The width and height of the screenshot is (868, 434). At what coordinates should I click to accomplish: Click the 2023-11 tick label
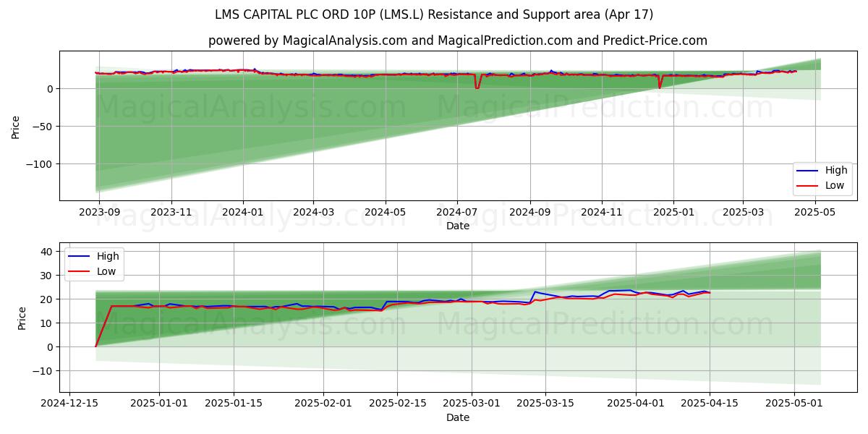click(x=171, y=212)
